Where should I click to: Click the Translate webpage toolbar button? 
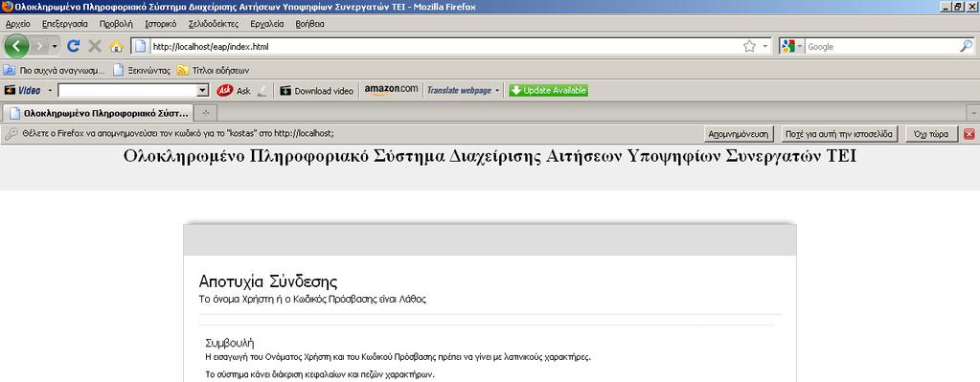[x=459, y=91]
